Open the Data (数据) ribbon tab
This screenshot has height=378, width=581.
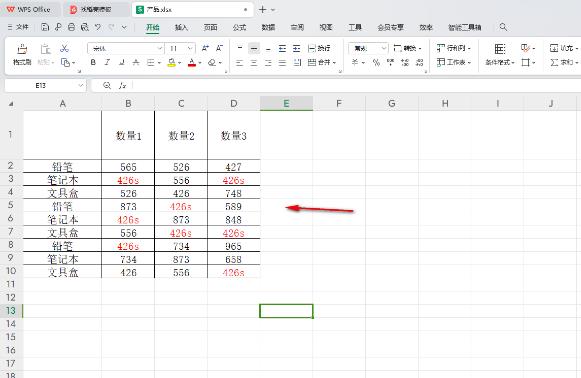[x=268, y=27]
